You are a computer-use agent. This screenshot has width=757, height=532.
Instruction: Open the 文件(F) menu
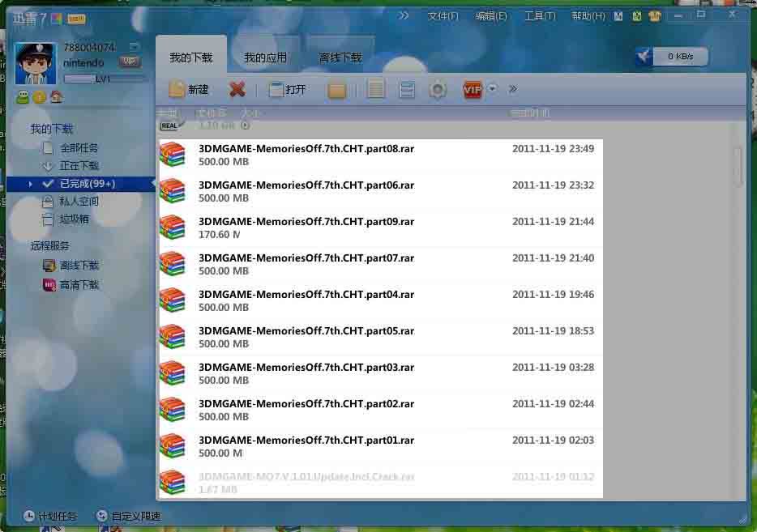pyautogui.click(x=443, y=16)
